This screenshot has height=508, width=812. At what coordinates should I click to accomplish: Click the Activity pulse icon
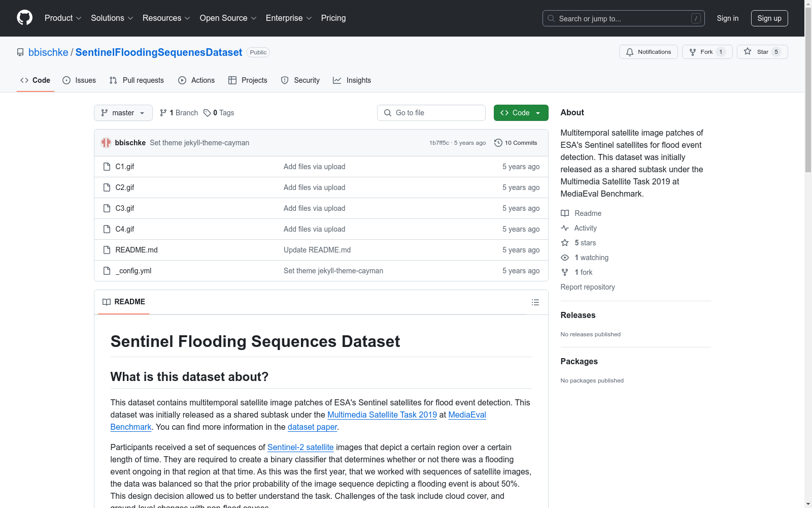point(565,228)
